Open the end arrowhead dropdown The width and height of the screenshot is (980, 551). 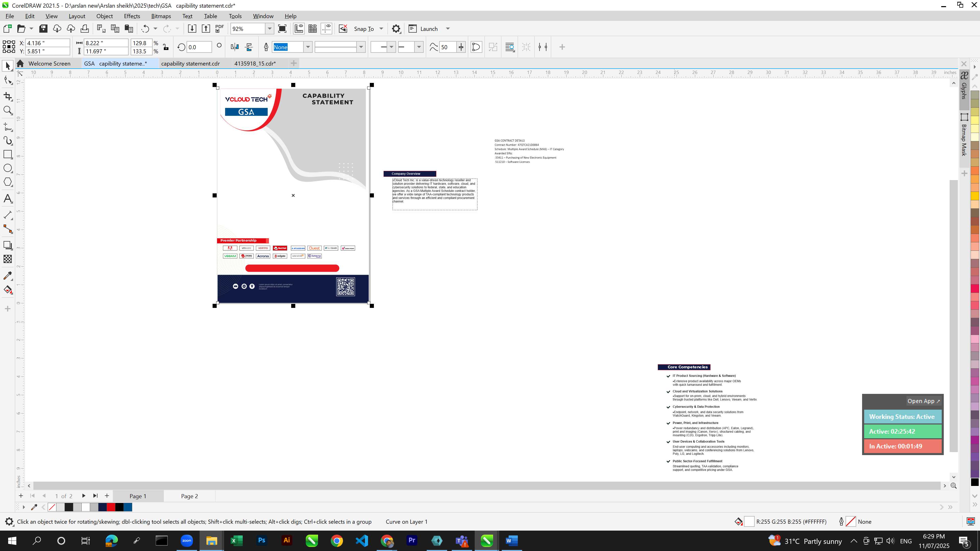(x=419, y=47)
